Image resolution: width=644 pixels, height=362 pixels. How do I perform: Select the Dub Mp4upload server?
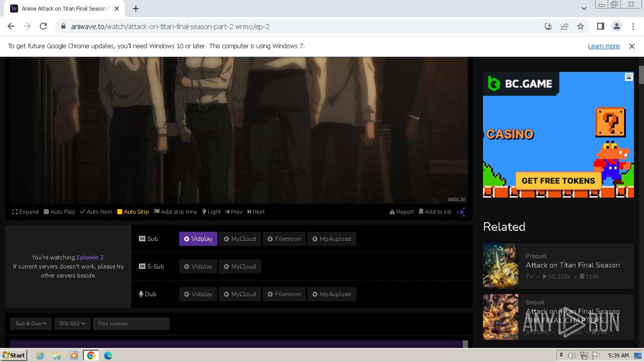point(332,294)
